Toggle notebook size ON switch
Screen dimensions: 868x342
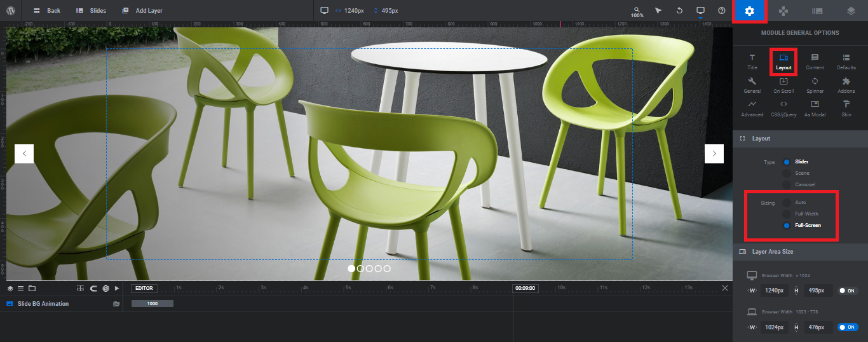[848, 327]
